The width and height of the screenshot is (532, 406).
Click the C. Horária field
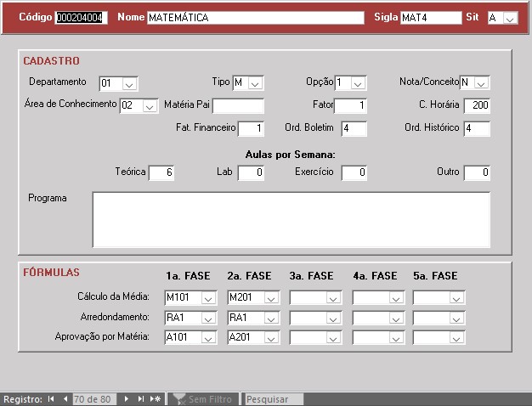point(477,105)
